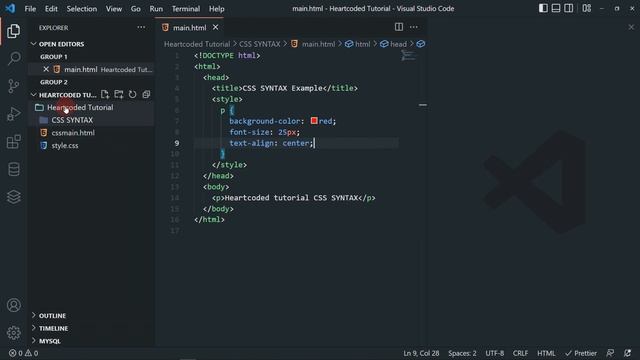This screenshot has height=360, width=640.
Task: Change line ending via CRLF
Action: coord(520,353)
